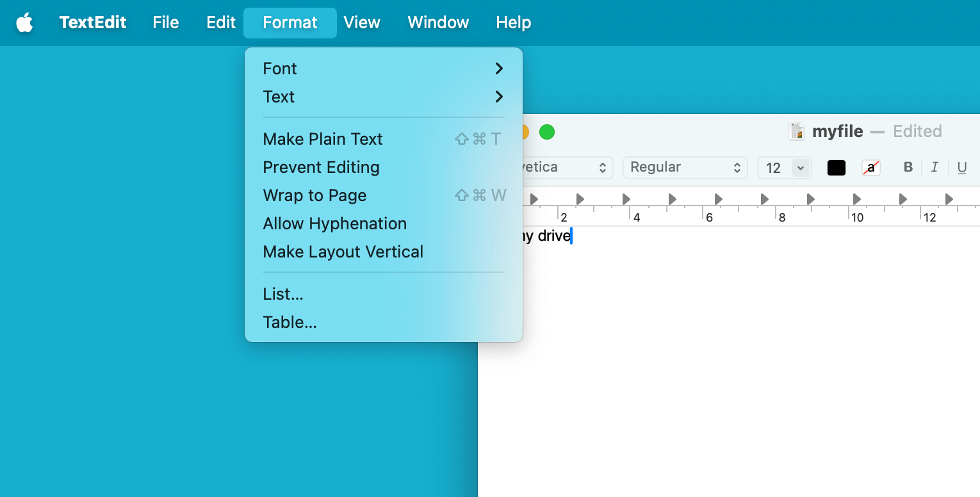This screenshot has width=980, height=497.
Task: Open the black text color swatch
Action: pos(837,168)
